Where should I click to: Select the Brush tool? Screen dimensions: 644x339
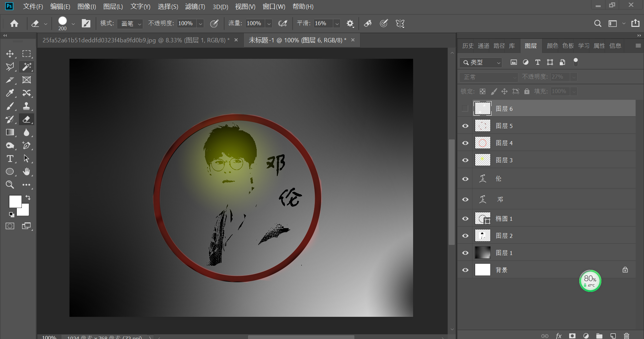[x=10, y=106]
